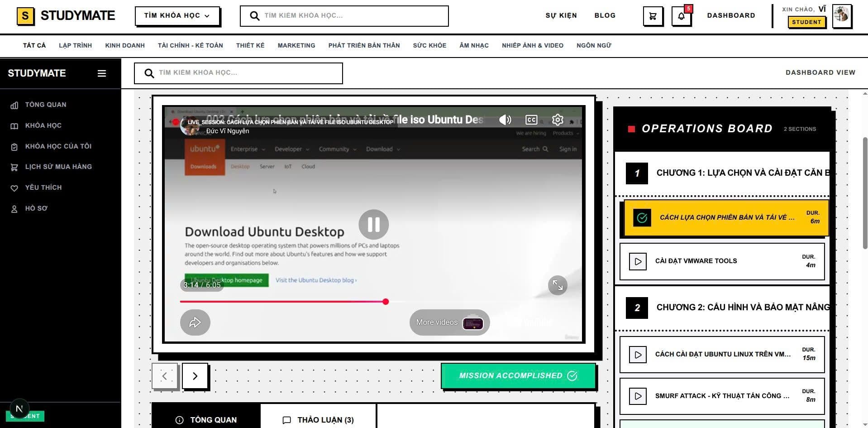Play the Cài đặt VMware Tools lesson
The width and height of the screenshot is (868, 428).
coord(722,261)
